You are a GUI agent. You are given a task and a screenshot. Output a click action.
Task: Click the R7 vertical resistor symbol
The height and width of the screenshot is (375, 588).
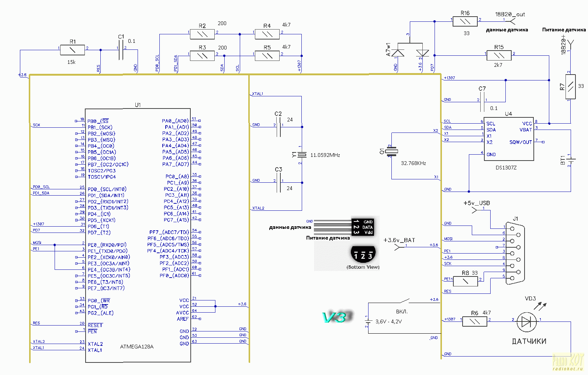(570, 87)
